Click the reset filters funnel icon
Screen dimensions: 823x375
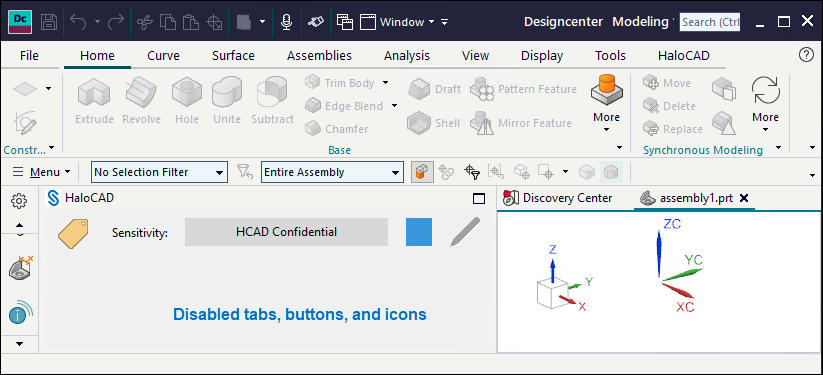click(245, 172)
